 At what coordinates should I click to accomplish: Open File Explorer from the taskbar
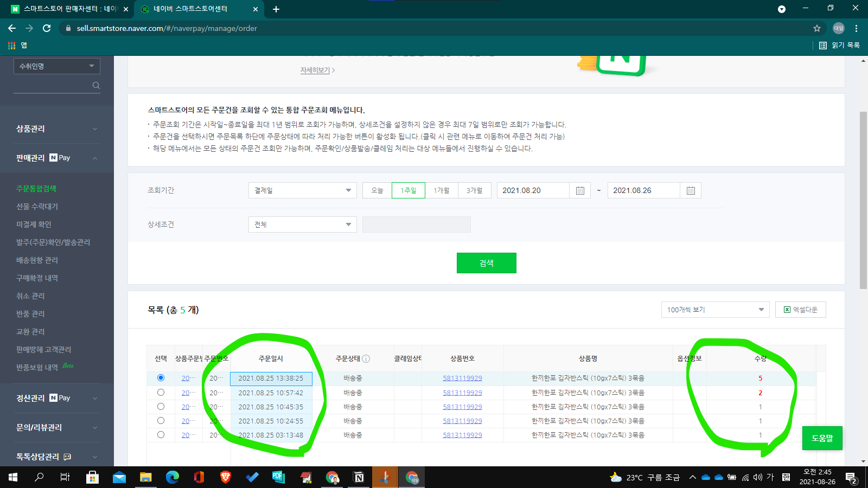(x=145, y=477)
